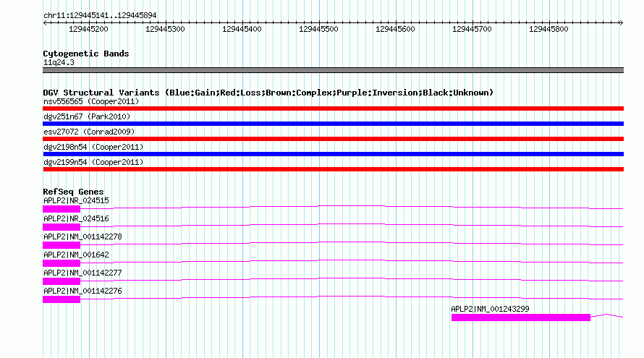Click the dgv2198n54 (Cooper2011) label

point(93,147)
